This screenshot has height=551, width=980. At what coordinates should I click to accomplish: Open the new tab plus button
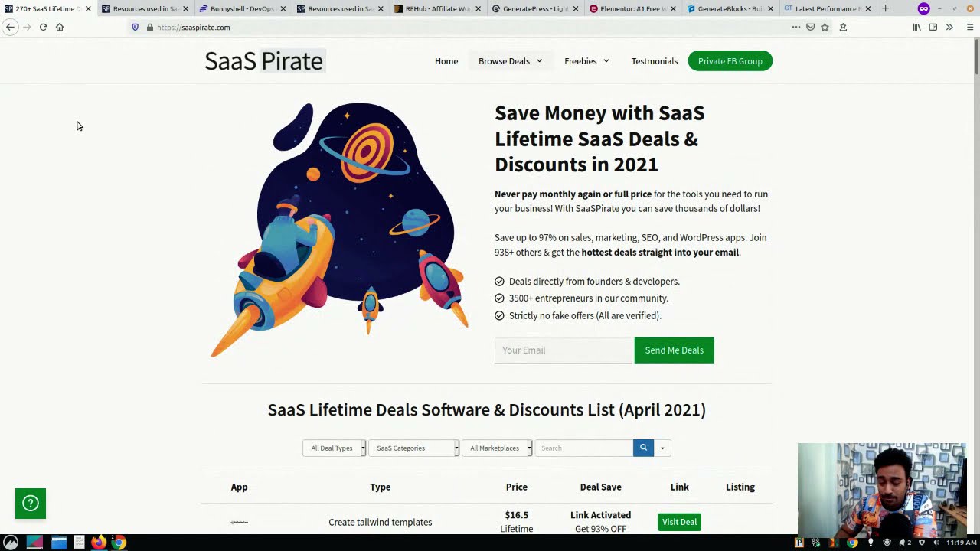pyautogui.click(x=885, y=8)
